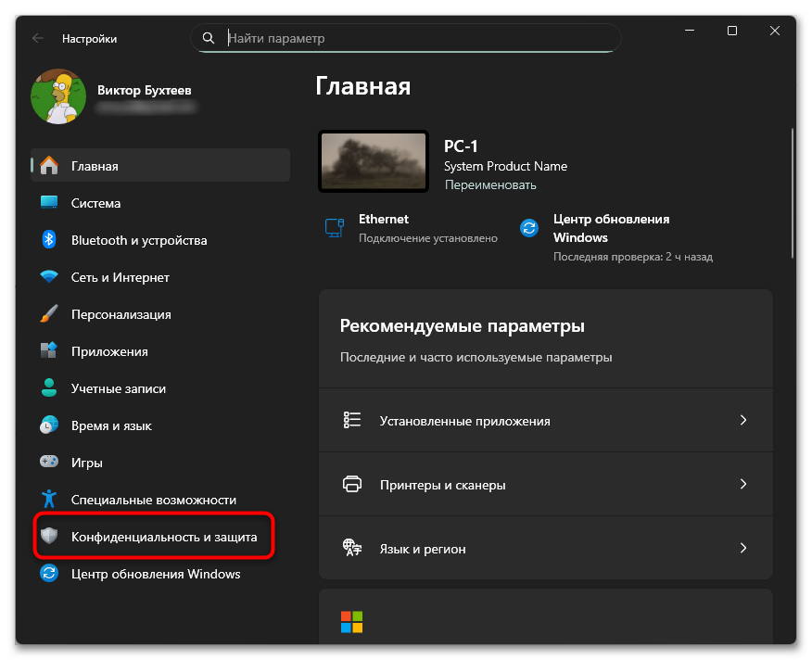Screen dimensions: 812x660
Task: Click Принтеры и сканеры row text
Action: point(443,486)
